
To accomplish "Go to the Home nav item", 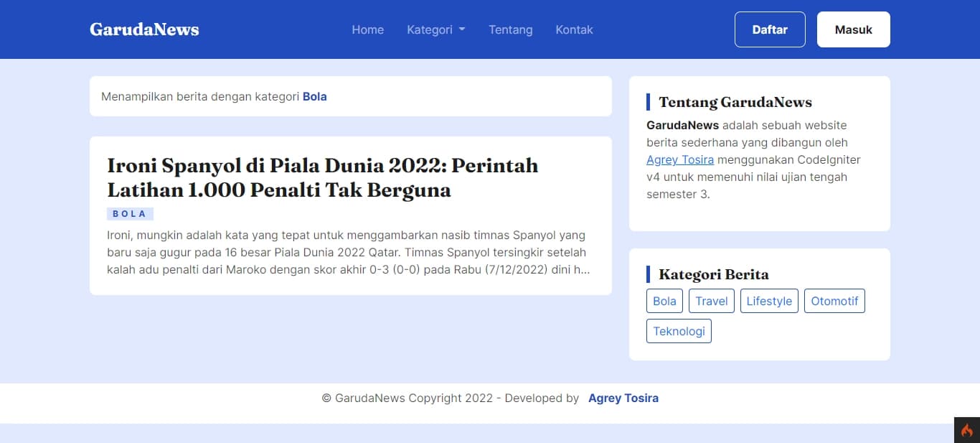I will (x=367, y=29).
